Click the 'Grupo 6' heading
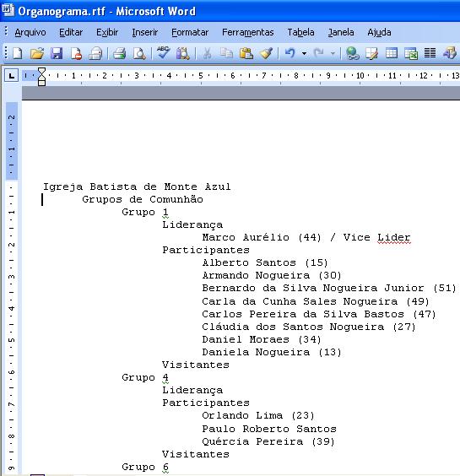 [145, 467]
